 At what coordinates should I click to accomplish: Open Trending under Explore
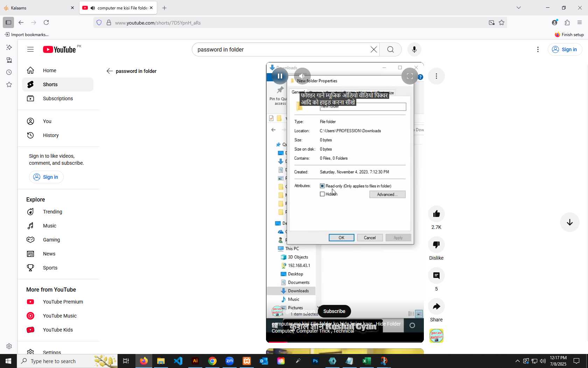[x=58, y=212]
